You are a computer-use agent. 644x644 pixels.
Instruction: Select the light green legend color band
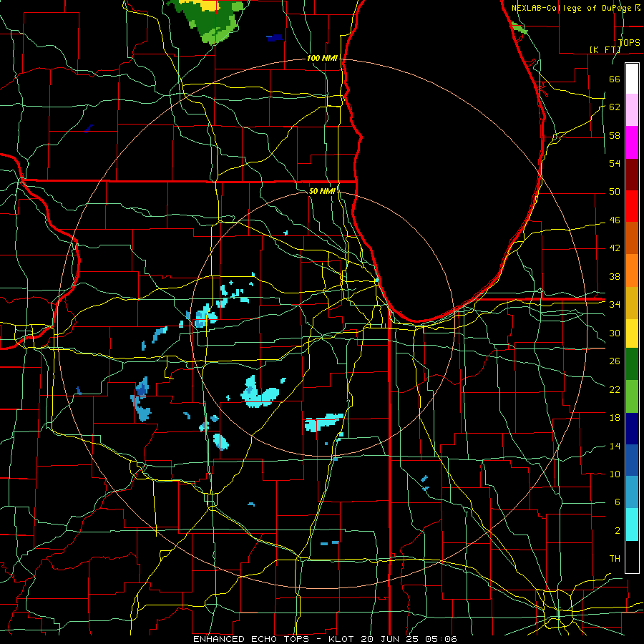pyautogui.click(x=632, y=396)
